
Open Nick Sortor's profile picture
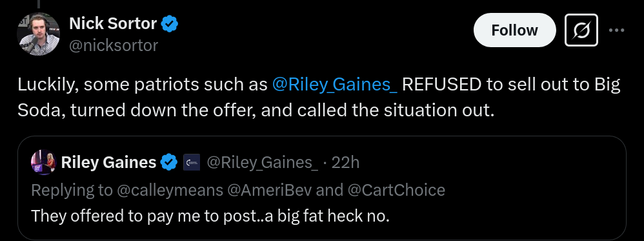38,34
